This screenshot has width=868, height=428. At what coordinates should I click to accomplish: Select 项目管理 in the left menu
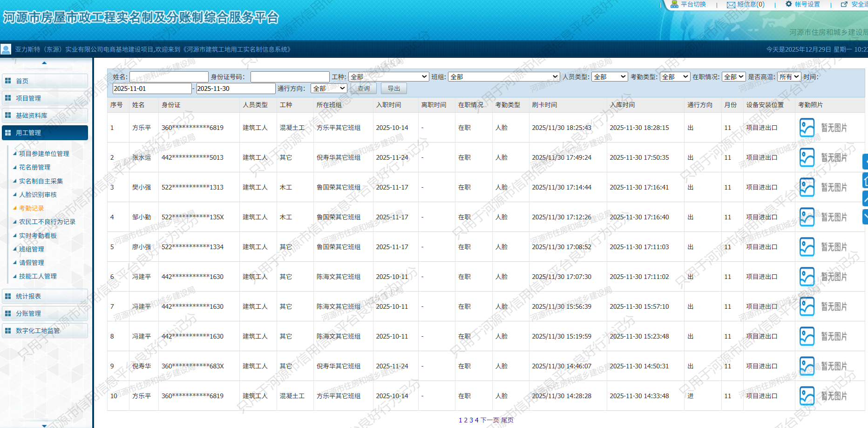coord(44,98)
